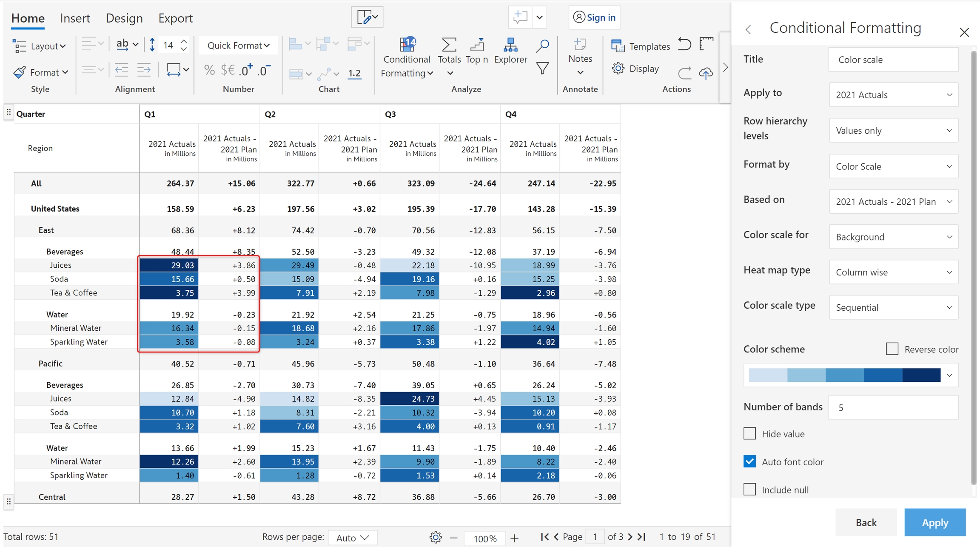This screenshot has height=550, width=980.
Task: Open the Design tab
Action: 124,18
